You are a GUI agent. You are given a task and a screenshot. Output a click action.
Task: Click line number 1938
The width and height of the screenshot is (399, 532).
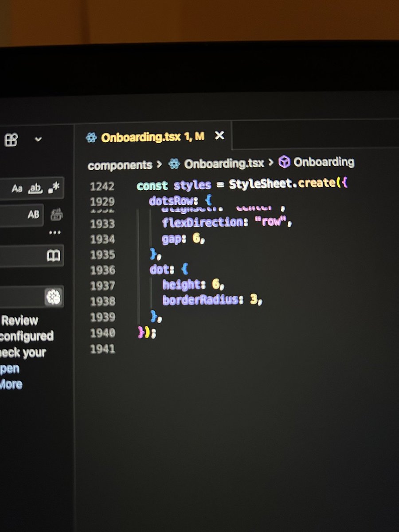point(102,301)
